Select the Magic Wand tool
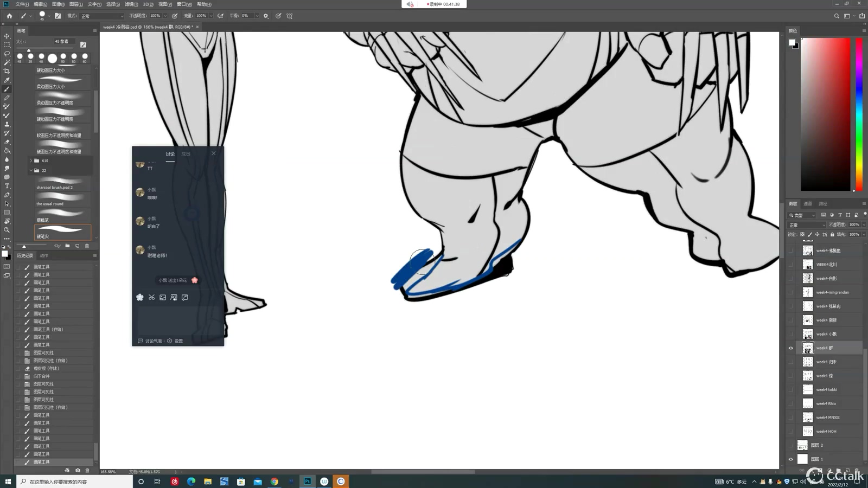Image resolution: width=868 pixels, height=488 pixels. coord(7,62)
